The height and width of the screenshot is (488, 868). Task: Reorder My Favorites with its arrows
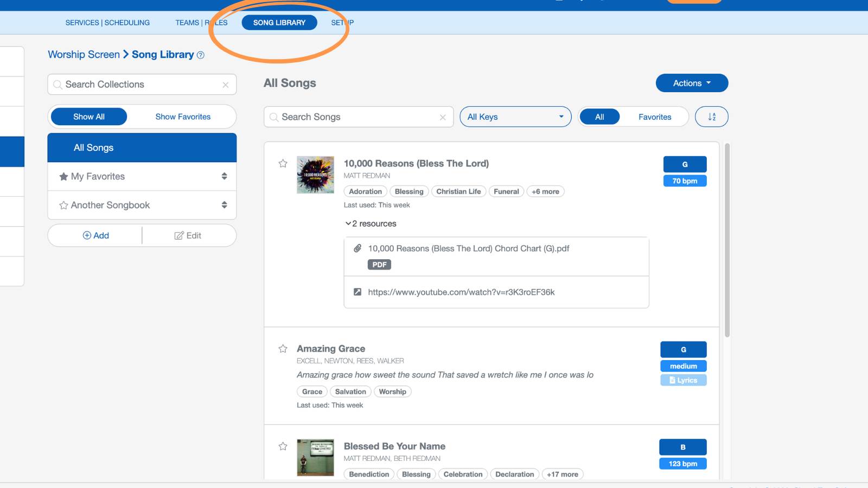(224, 176)
